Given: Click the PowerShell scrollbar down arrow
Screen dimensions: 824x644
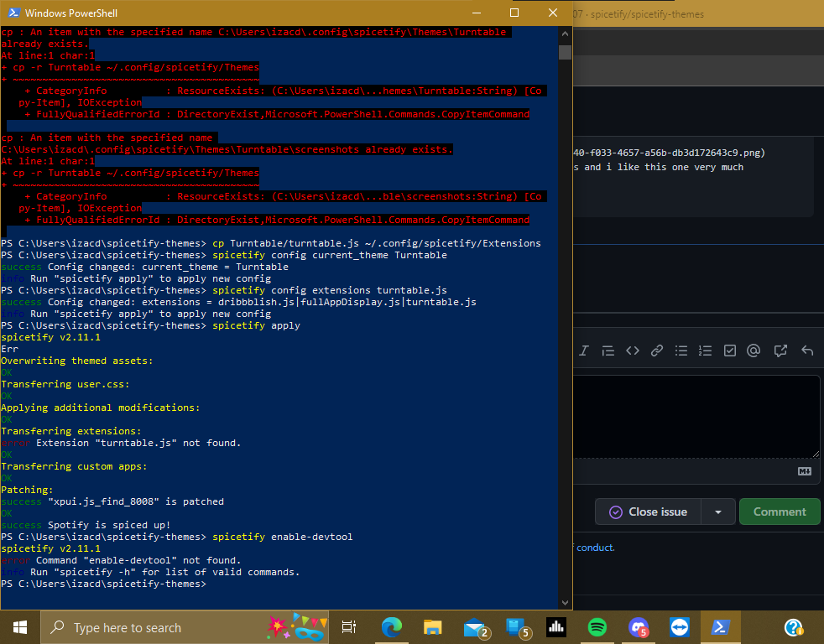Looking at the screenshot, I should 565,601.
